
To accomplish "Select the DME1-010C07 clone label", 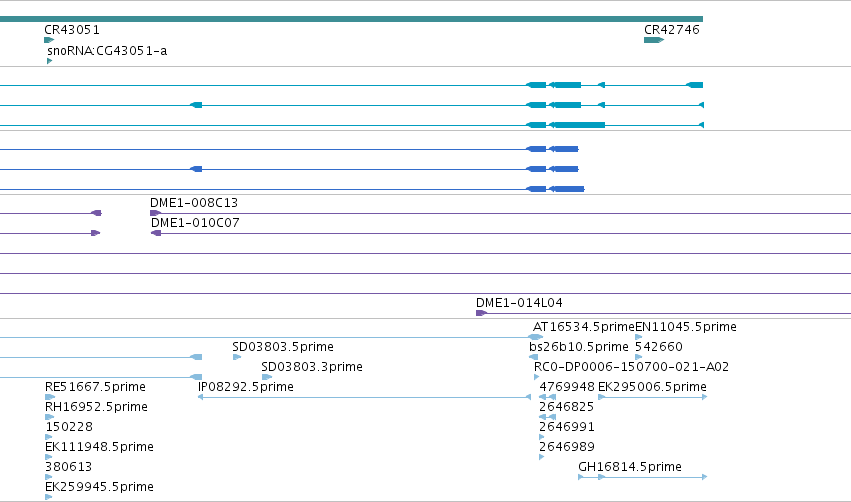I will tap(195, 223).
